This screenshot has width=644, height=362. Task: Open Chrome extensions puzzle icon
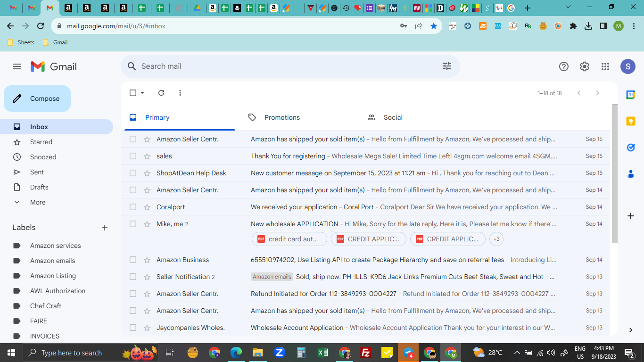(573, 26)
